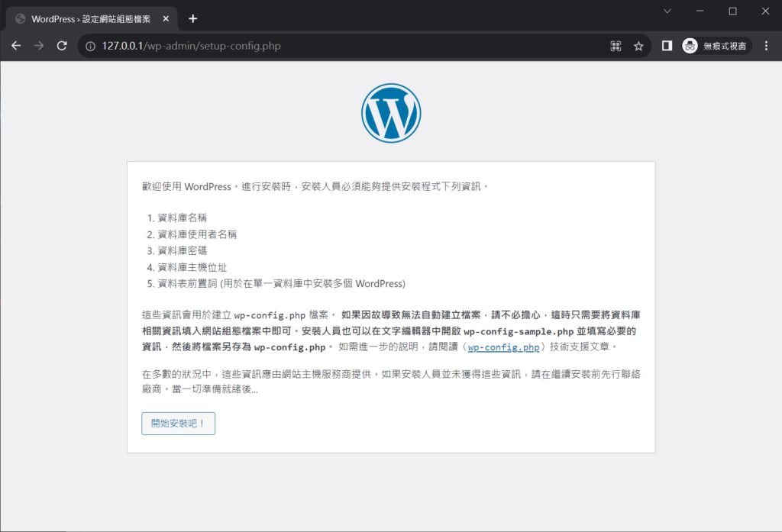Viewport: 782px width, 532px height.
Task: Click the WordPress logo
Action: pyautogui.click(x=391, y=113)
